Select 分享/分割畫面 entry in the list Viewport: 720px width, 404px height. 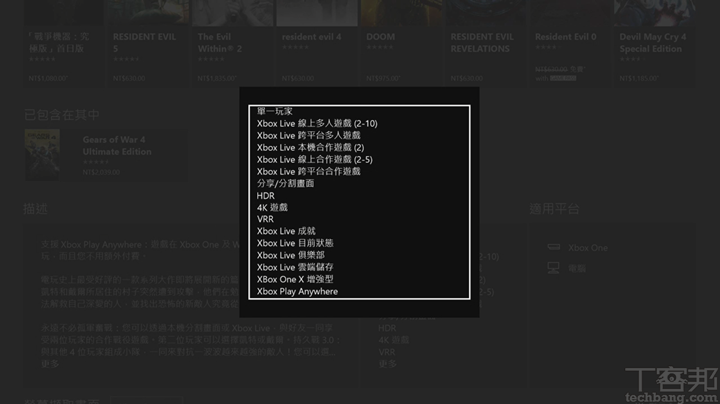(x=285, y=184)
